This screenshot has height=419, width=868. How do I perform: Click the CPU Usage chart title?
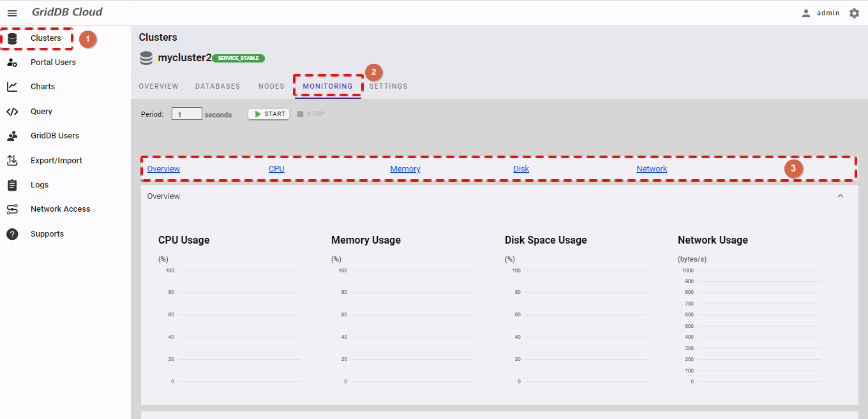(x=184, y=240)
